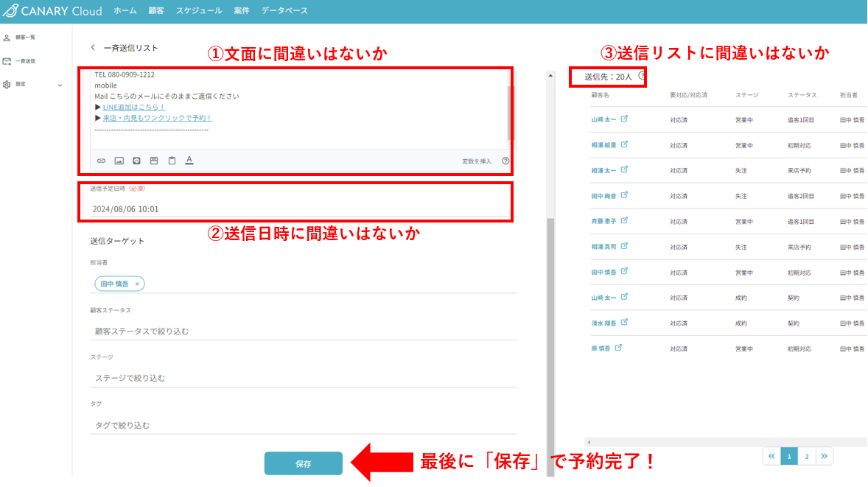Open the 顧客ステータスで絞り込む dropdown
Viewport: 868px width, 487px height.
coord(303,331)
